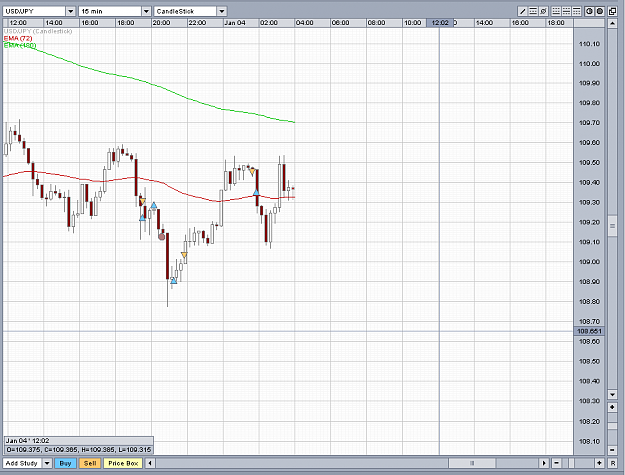
Task: Click vertical scrollbar up arrow
Action: click(613, 24)
